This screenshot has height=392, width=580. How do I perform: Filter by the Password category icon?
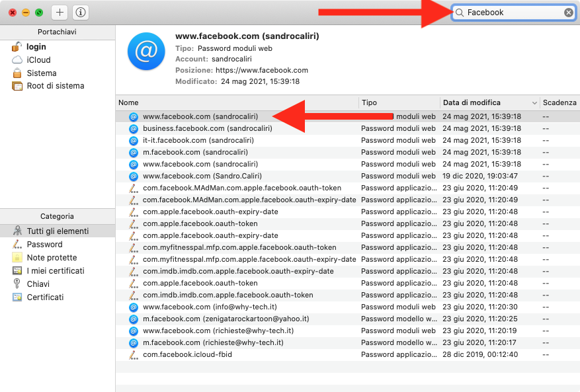pos(17,244)
